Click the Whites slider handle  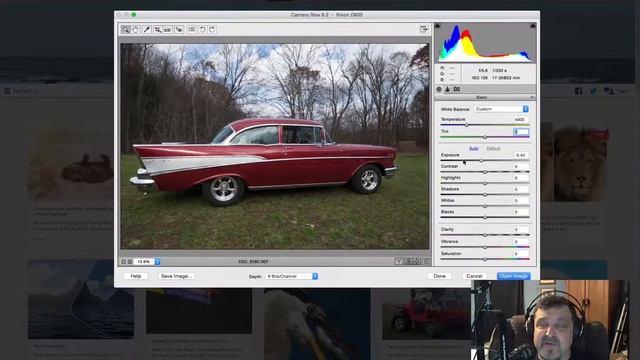(485, 206)
